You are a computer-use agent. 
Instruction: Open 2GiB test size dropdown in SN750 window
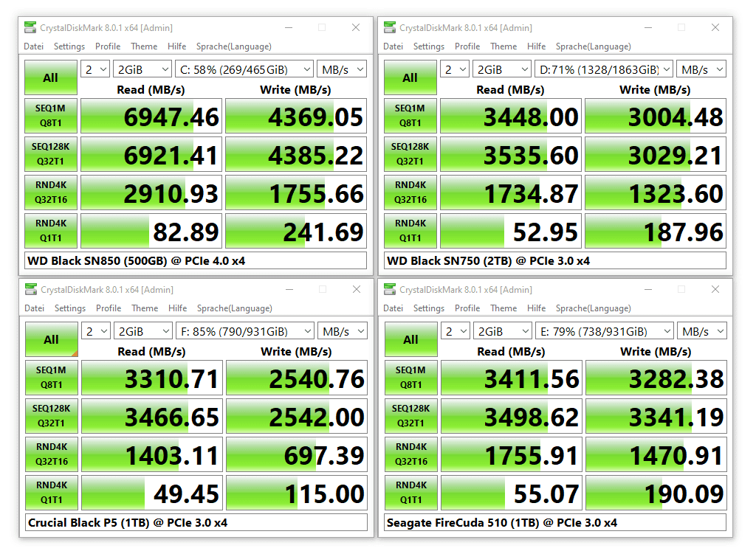click(502, 70)
